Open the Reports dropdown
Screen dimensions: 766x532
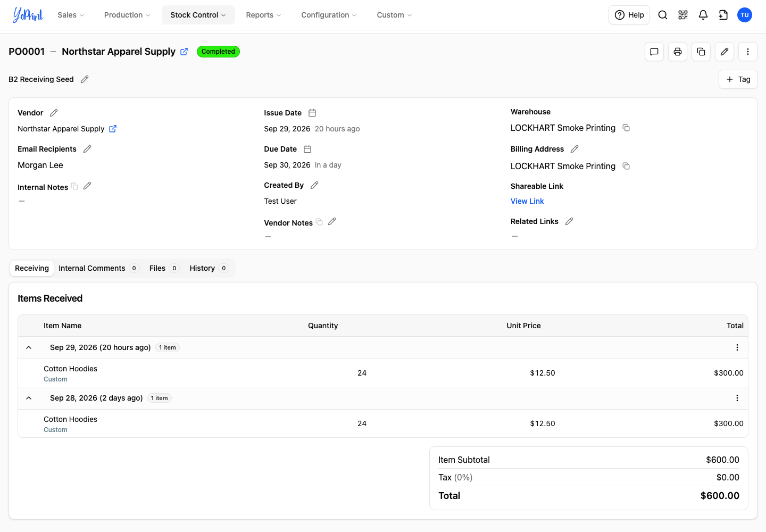click(263, 15)
